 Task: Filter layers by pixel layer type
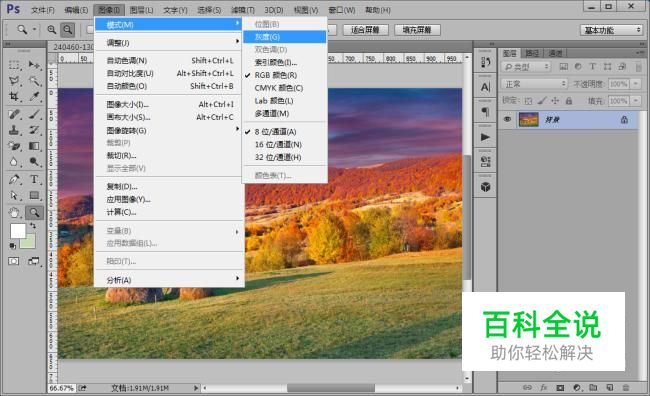pos(564,66)
